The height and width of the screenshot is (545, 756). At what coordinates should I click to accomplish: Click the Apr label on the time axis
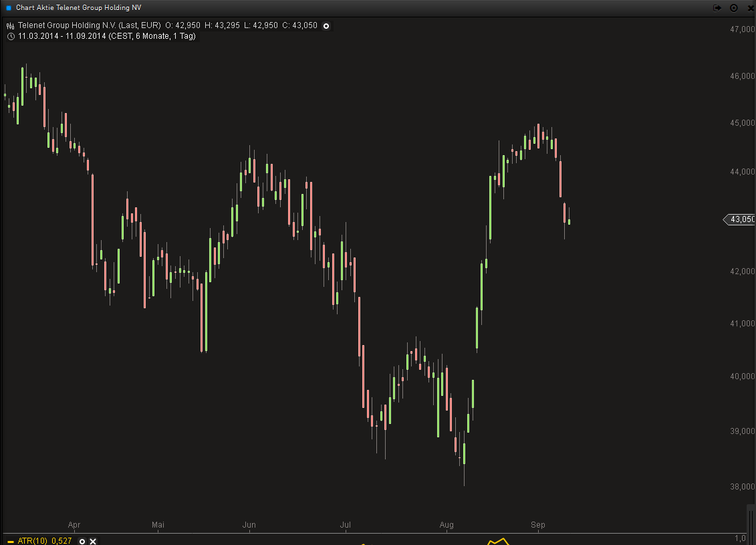(x=74, y=525)
